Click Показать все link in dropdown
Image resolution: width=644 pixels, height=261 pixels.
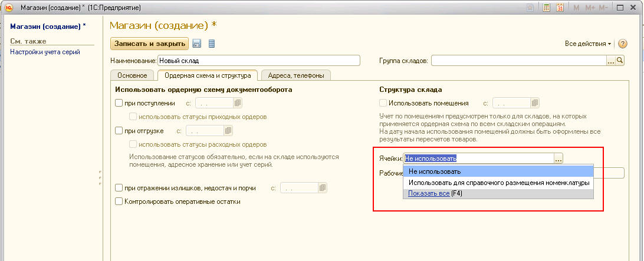pos(429,194)
